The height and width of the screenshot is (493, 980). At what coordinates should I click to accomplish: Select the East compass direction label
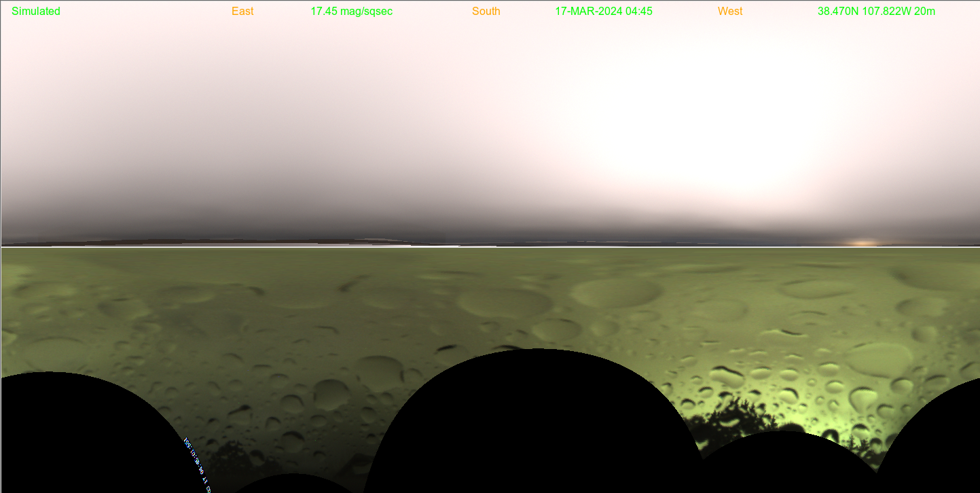[242, 11]
